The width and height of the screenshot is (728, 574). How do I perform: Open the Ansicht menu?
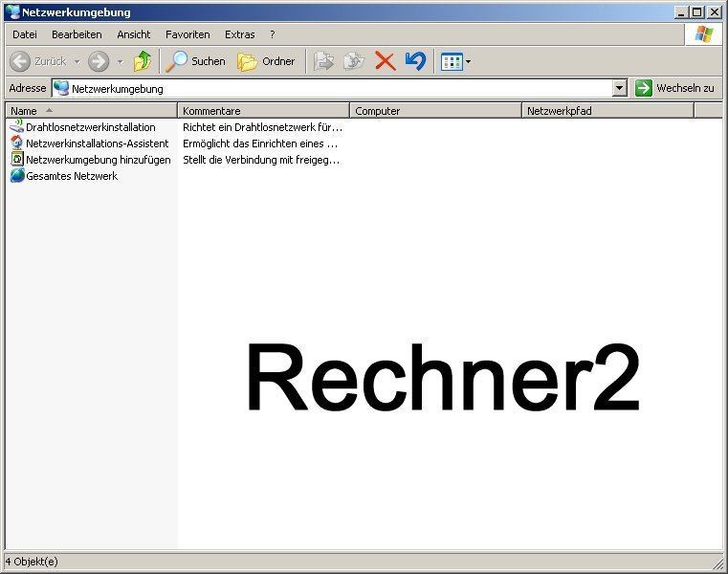point(134,34)
